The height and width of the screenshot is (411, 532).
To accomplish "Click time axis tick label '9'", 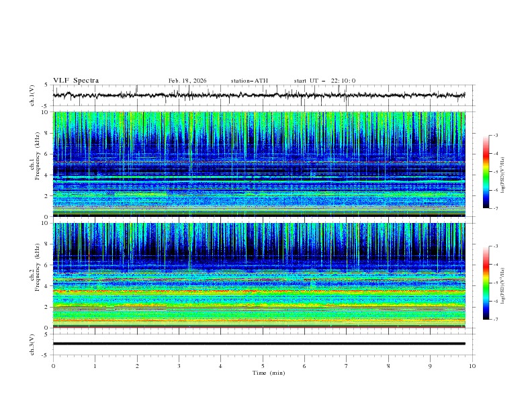I will [430, 366].
